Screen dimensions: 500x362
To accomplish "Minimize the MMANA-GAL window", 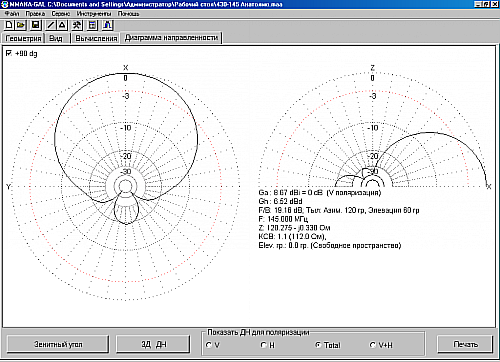I will [478, 4].
